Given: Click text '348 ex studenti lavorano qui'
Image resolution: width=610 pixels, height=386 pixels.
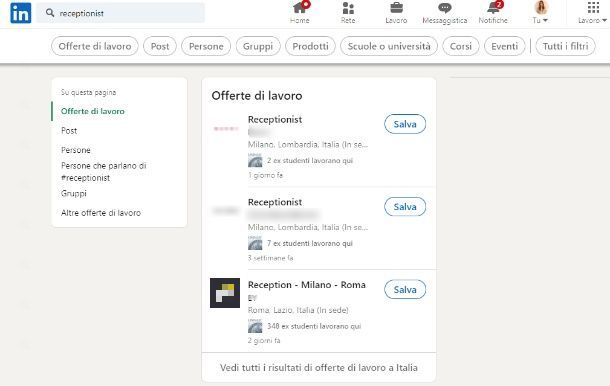Looking at the screenshot, I should (x=314, y=326).
